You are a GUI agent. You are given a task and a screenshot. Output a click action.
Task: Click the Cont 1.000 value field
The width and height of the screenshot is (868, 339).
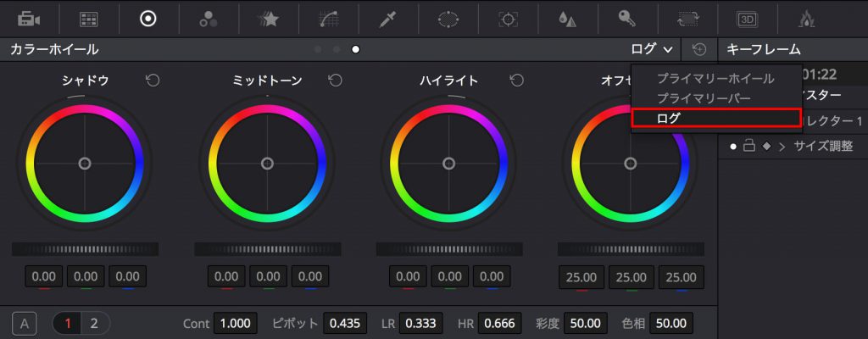point(236,324)
